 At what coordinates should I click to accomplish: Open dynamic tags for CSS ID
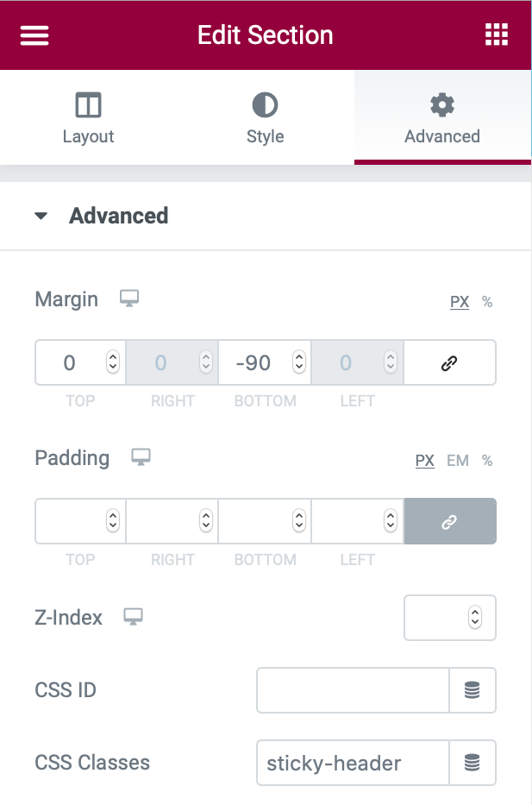(x=473, y=690)
